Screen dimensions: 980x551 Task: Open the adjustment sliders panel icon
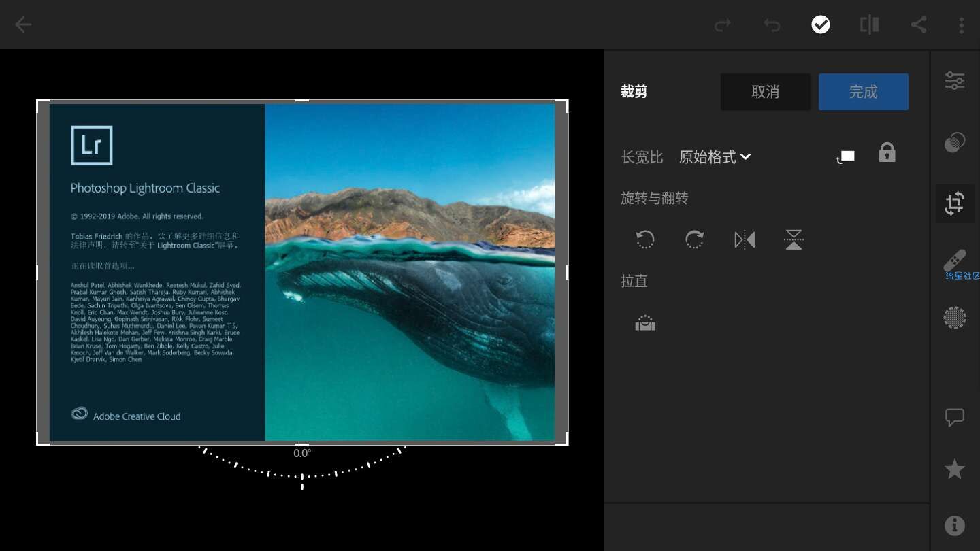(955, 80)
